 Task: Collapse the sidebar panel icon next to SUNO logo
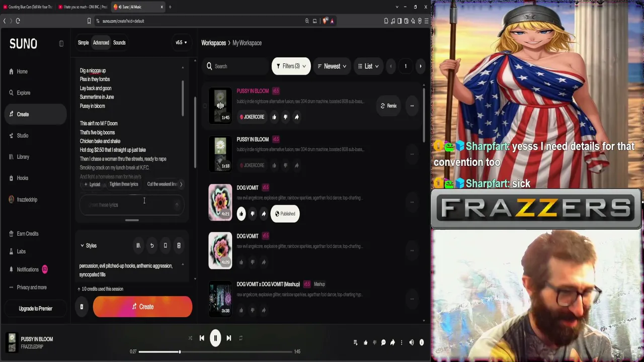coord(61,43)
